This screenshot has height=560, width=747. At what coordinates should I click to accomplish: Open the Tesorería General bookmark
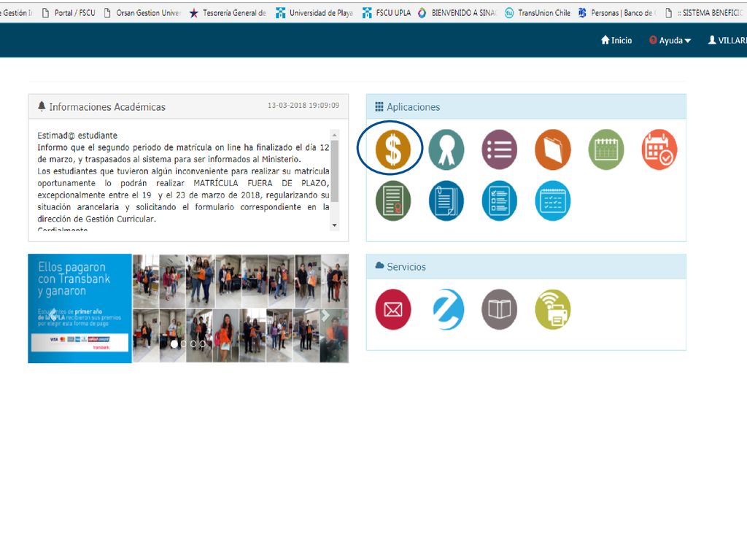pos(228,13)
